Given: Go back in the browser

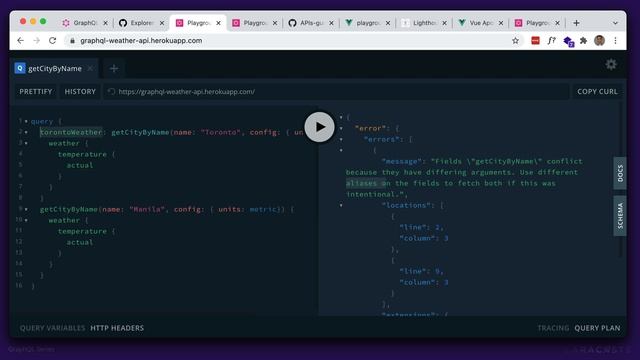Looking at the screenshot, I should point(20,40).
